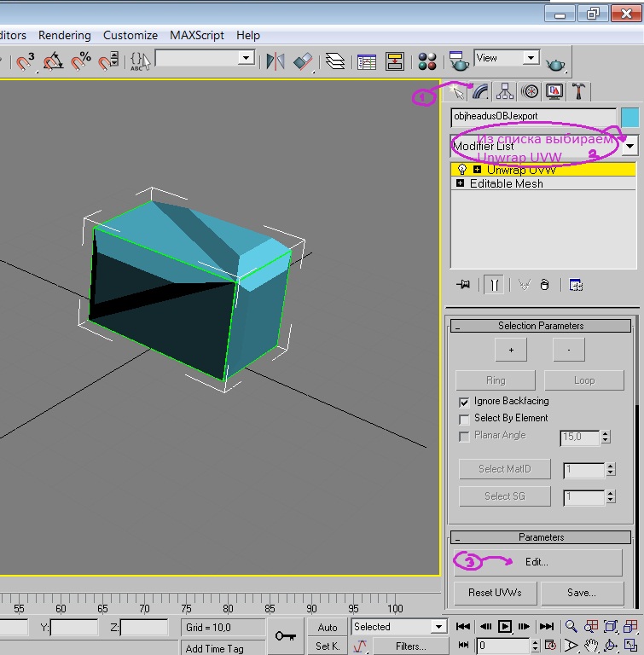Toggle Unwrap UVW modifier lightbulb off
The image size is (644, 655).
coord(461,170)
